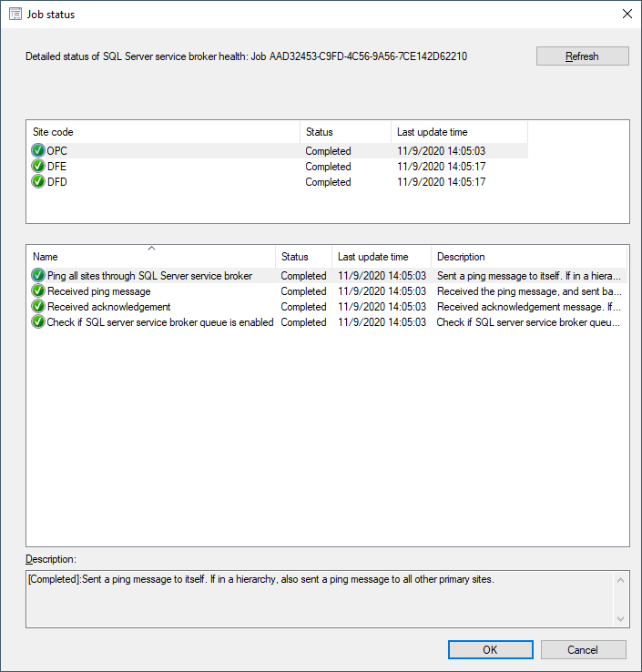Viewport: 642px width, 672px height.
Task: Click DFD's last update time cell
Action: click(441, 182)
